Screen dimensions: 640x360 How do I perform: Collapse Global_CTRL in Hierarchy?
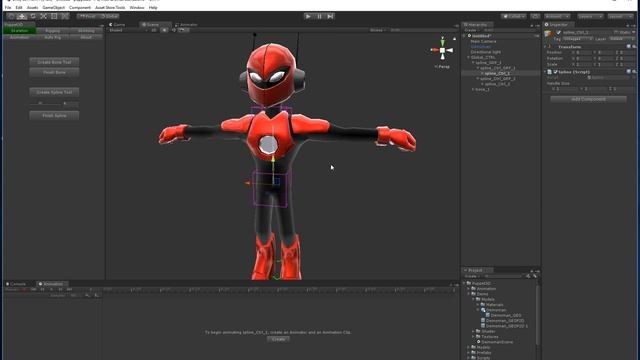tap(469, 58)
